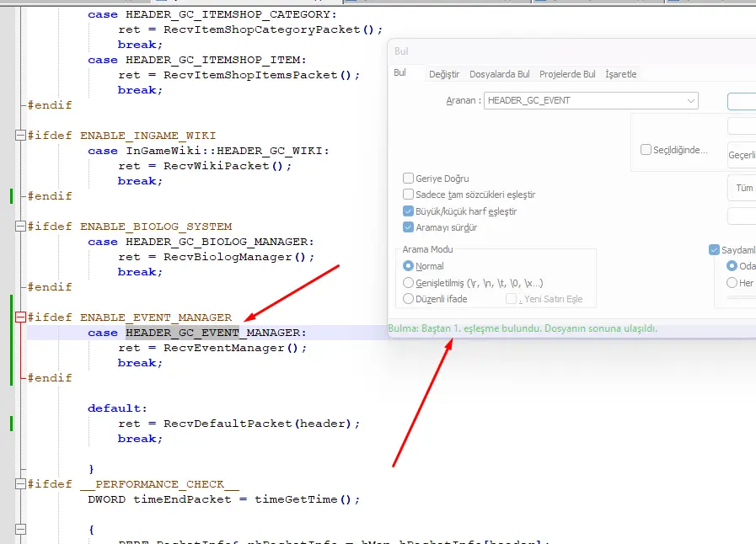Toggle the Saydamlık transparency checkbox
The height and width of the screenshot is (544, 756).
(x=714, y=250)
